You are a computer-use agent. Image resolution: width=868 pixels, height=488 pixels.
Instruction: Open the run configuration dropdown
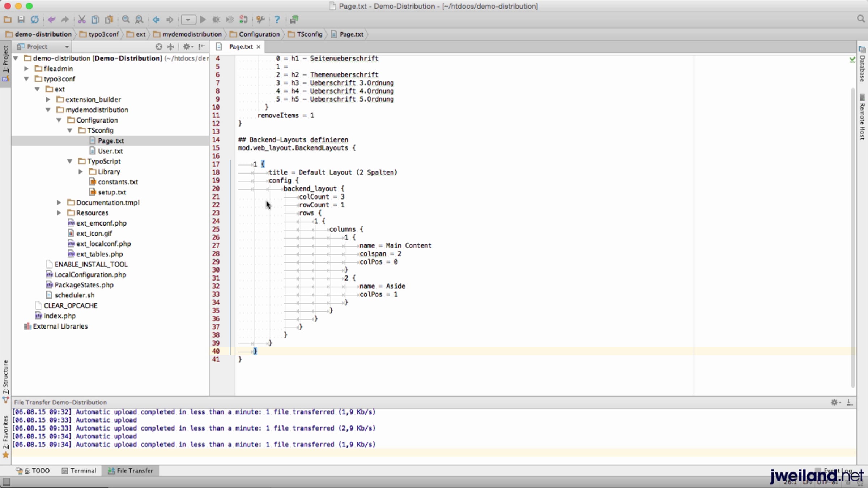[x=188, y=20]
